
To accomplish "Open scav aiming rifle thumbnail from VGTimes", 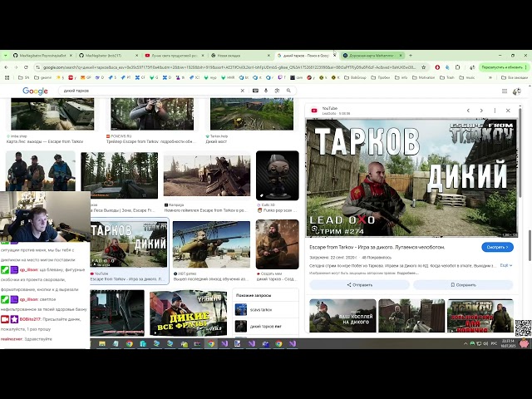I will click(x=211, y=244).
